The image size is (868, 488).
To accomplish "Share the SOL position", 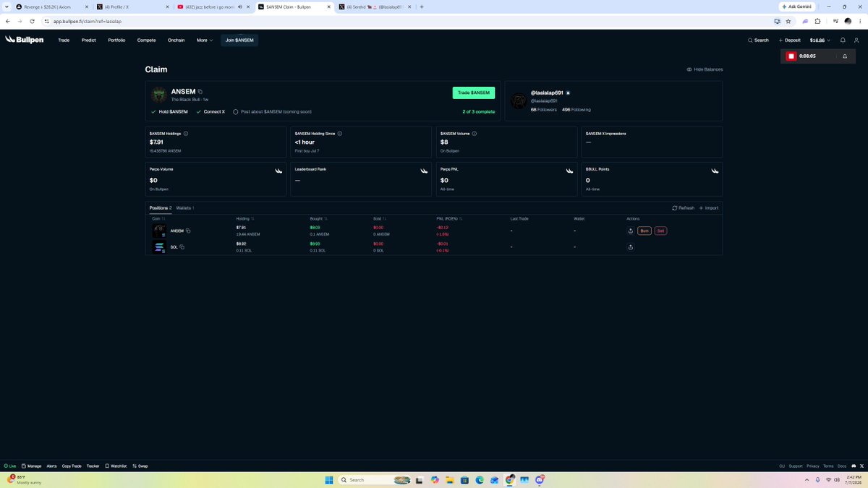I will click(631, 247).
